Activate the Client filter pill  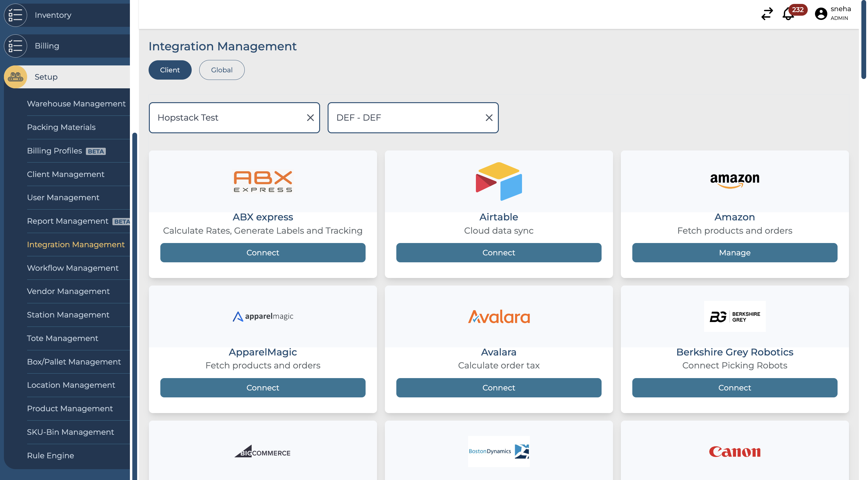coord(170,70)
